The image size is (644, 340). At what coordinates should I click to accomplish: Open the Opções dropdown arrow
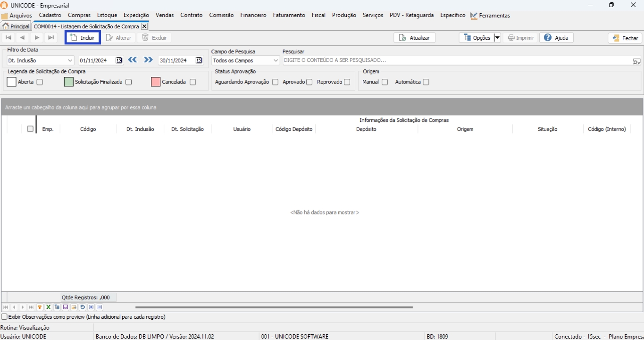click(497, 38)
